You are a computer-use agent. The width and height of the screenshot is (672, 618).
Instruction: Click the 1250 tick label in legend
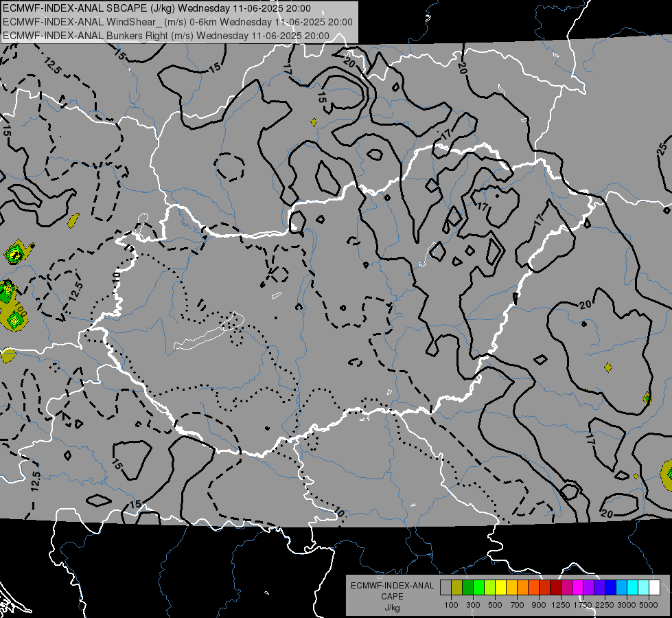[561, 605]
